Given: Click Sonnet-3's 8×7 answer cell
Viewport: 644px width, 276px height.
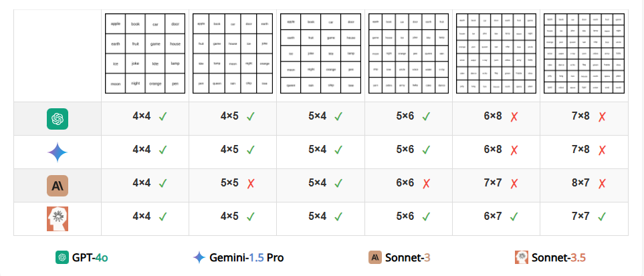Looking at the screenshot, I should [x=584, y=186].
